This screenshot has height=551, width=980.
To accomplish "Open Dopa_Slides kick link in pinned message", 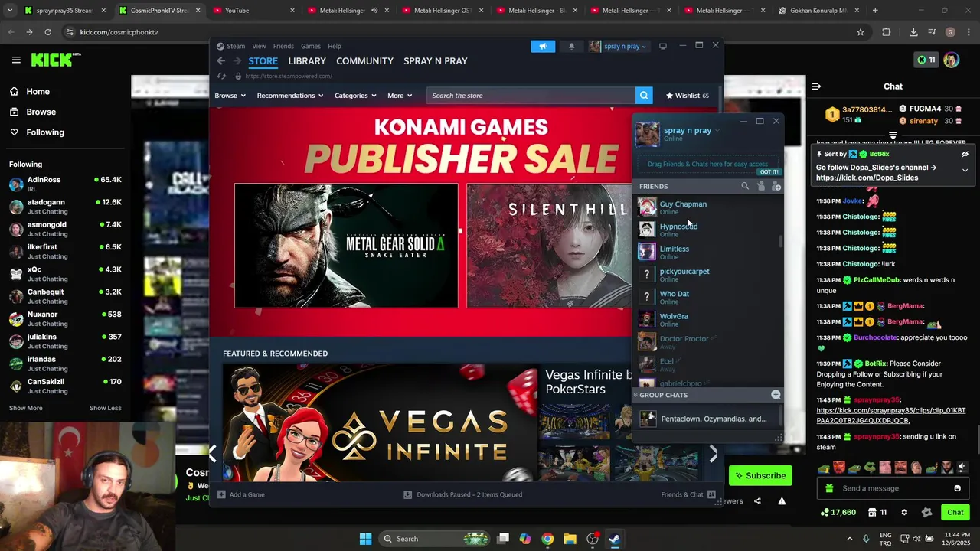I will point(867,178).
